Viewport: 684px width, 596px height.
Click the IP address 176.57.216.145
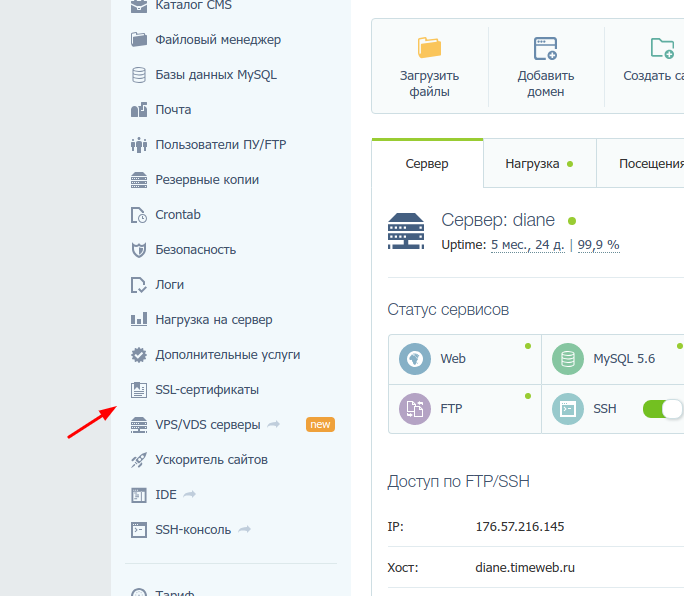520,527
